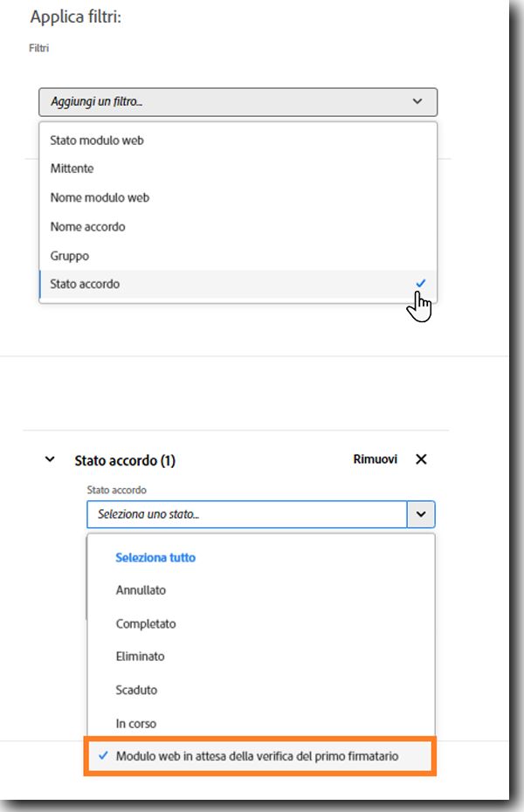Click the Rimuovi button
This screenshot has width=524, height=812.
(x=375, y=459)
